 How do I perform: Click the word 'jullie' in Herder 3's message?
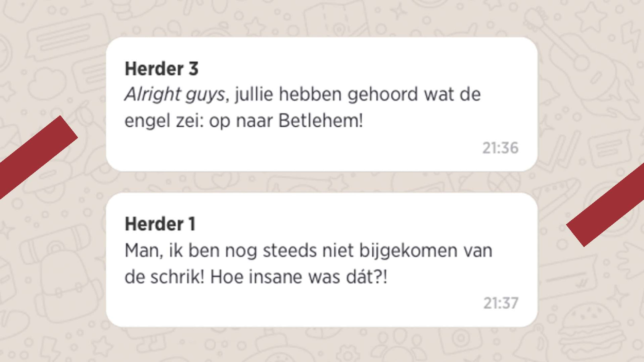[x=254, y=95]
